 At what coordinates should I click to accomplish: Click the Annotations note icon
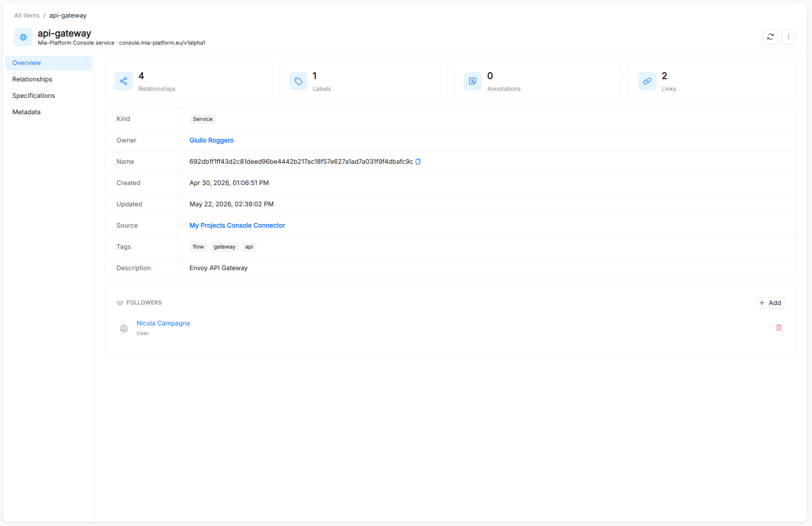(473, 81)
